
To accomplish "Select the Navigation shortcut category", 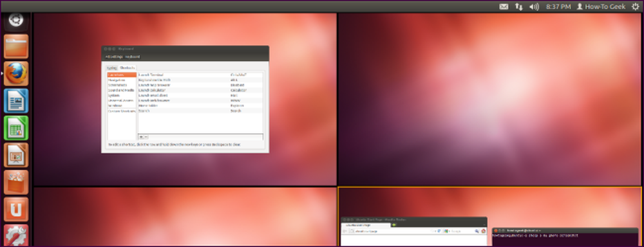I will click(x=122, y=80).
